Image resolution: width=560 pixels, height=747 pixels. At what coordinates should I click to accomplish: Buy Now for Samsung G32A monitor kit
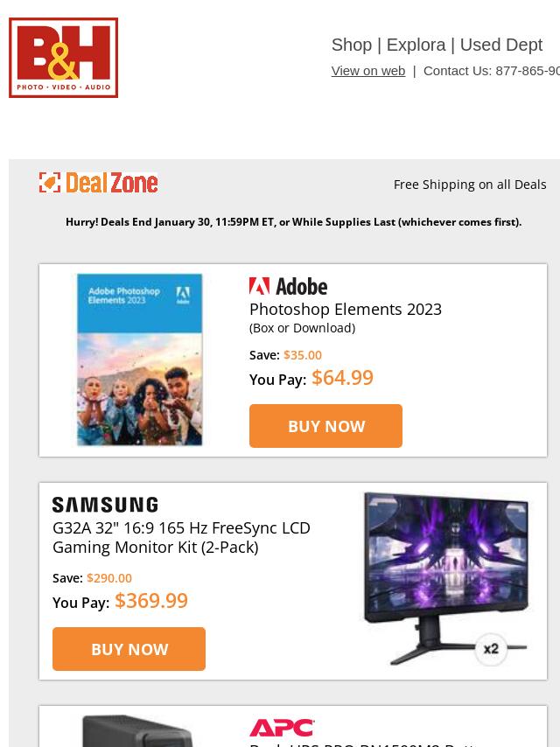pyautogui.click(x=129, y=649)
